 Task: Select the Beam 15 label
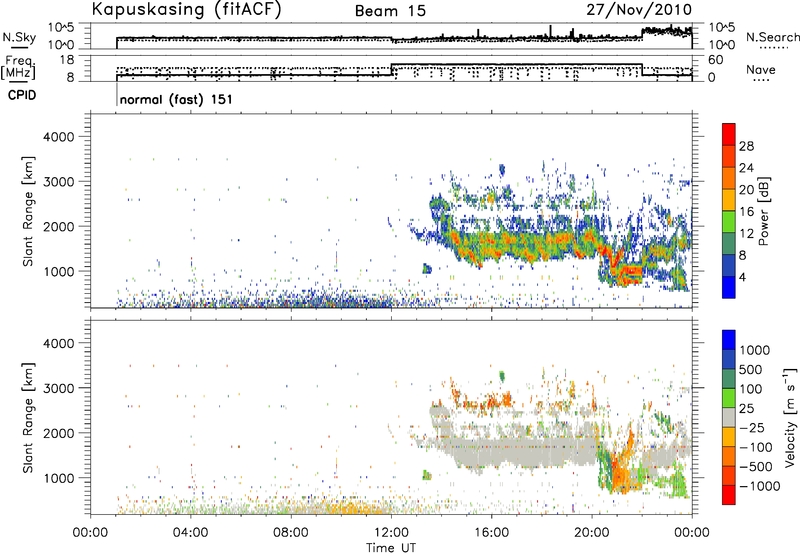(x=390, y=11)
